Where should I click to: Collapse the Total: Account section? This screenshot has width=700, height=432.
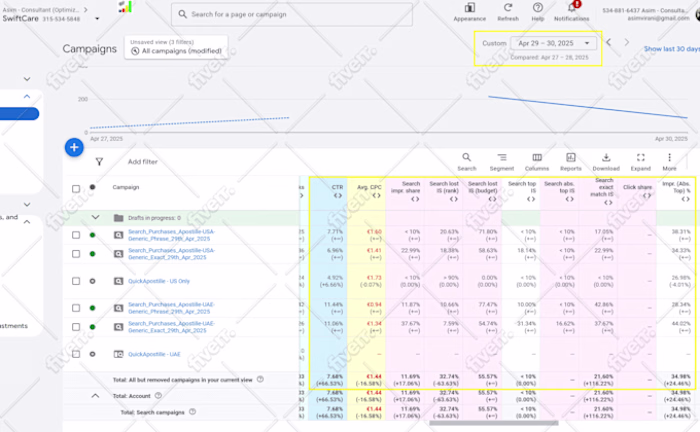tap(96, 395)
